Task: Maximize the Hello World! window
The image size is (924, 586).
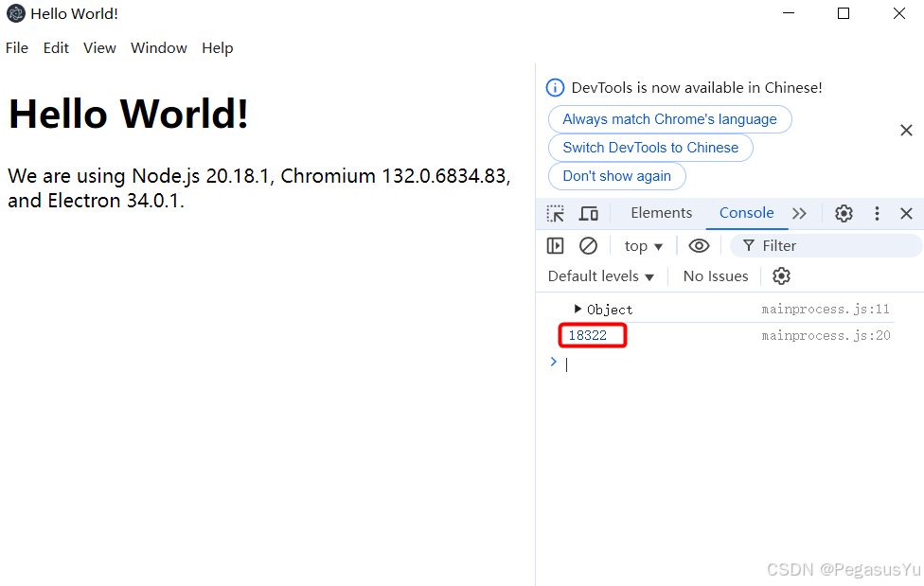Action: (844, 13)
